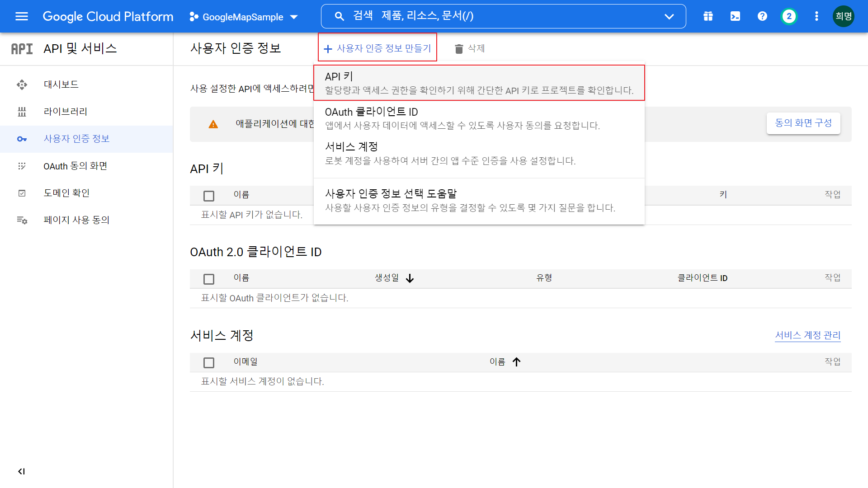The image size is (868, 488).
Task: Activate Cloud Shell terminal icon
Action: click(x=735, y=17)
